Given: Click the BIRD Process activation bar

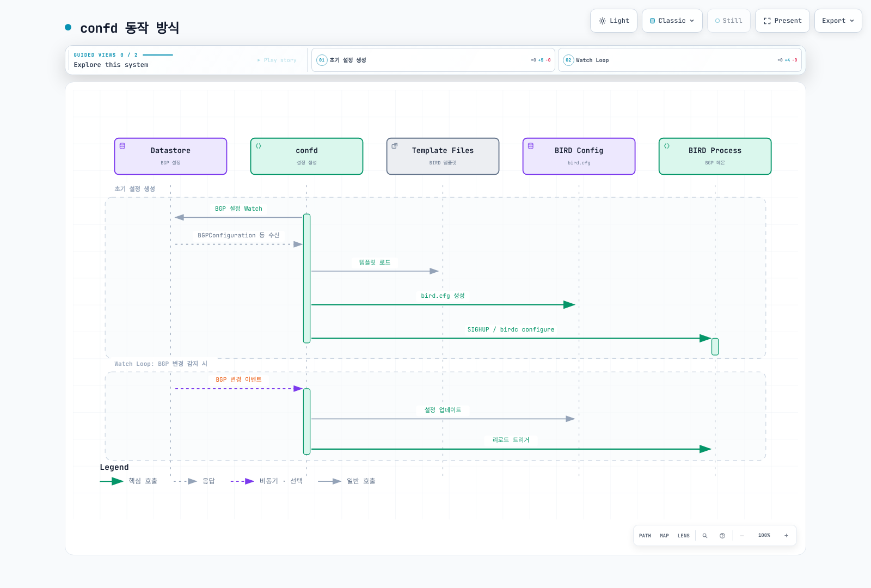Looking at the screenshot, I should click(x=715, y=347).
